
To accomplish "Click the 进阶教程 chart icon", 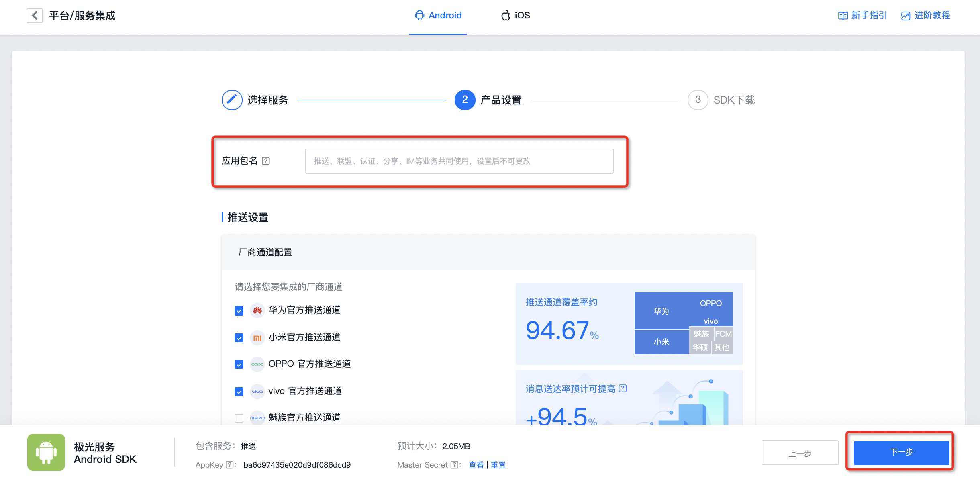I will (905, 16).
